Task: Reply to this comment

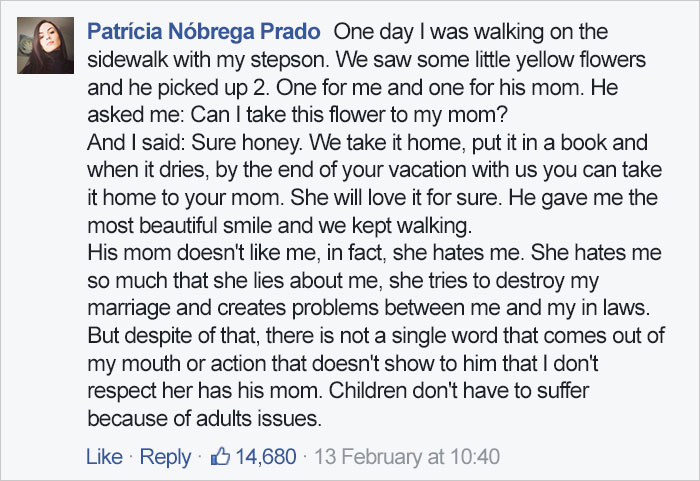Action: pos(165,457)
